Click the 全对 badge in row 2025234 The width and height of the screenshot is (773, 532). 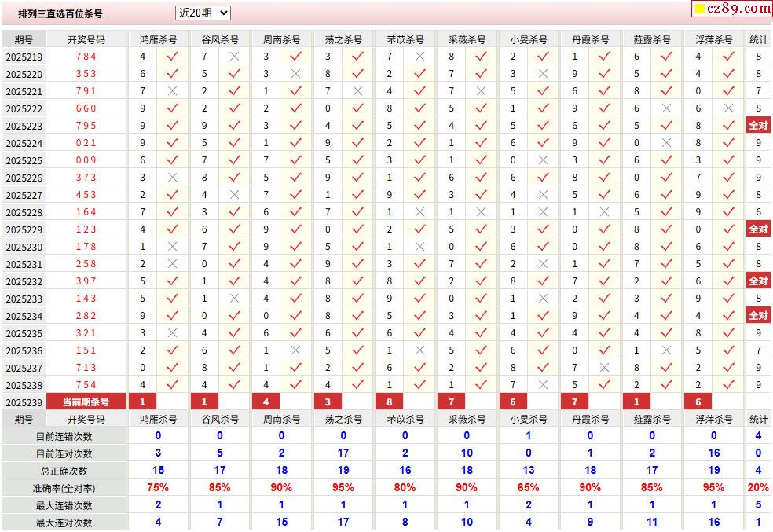[758, 316]
